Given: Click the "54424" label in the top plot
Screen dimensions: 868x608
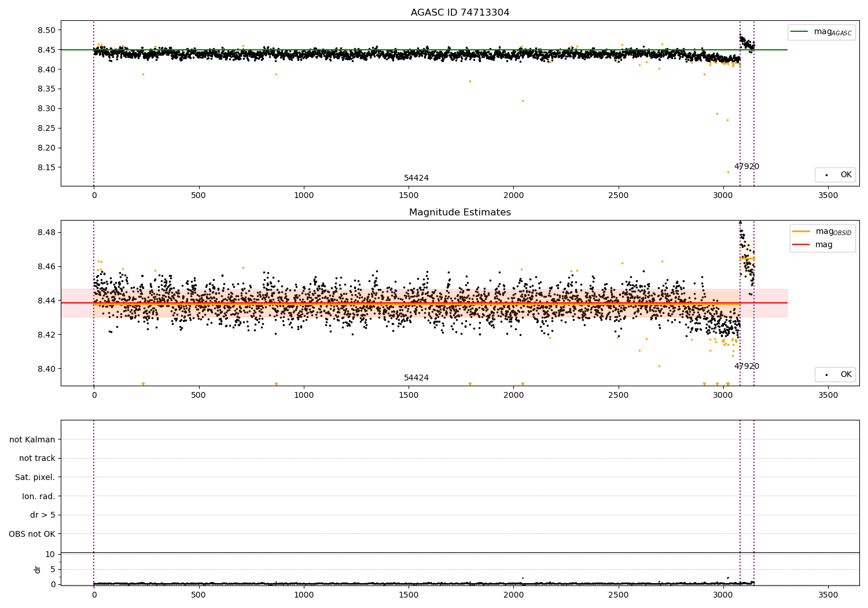Looking at the screenshot, I should (x=416, y=178).
